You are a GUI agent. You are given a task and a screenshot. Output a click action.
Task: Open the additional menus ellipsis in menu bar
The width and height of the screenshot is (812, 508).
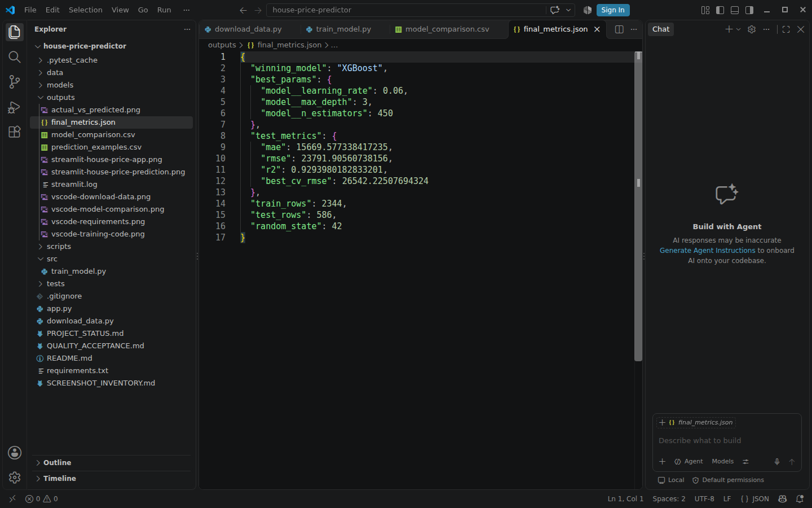coord(187,10)
